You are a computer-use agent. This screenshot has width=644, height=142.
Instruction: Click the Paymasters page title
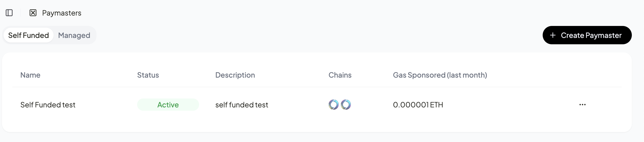point(62,13)
